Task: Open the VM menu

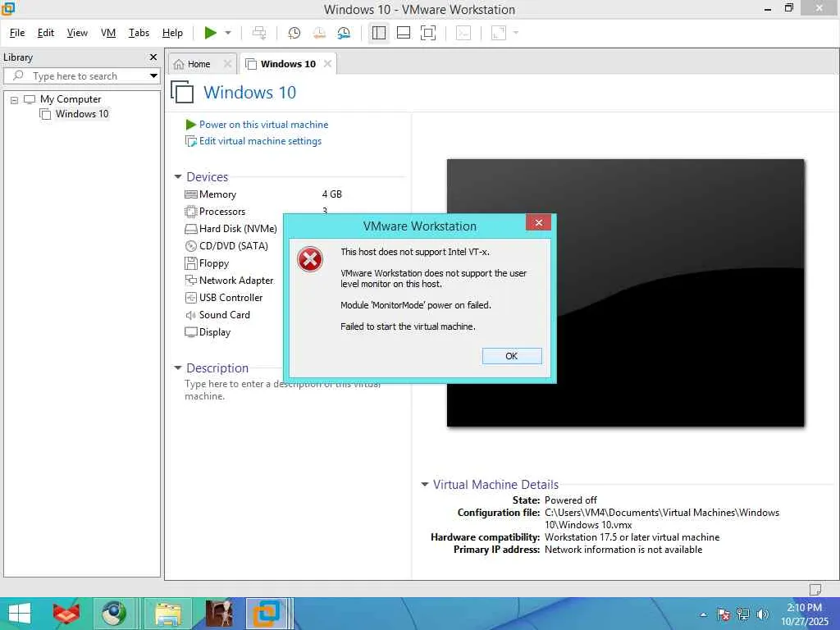Action: tap(108, 33)
